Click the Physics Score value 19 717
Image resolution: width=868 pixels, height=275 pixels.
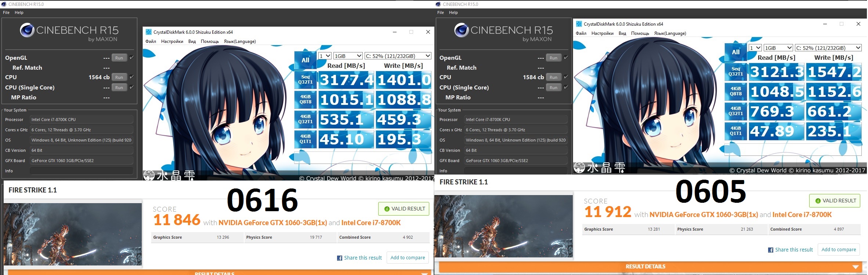[316, 237]
